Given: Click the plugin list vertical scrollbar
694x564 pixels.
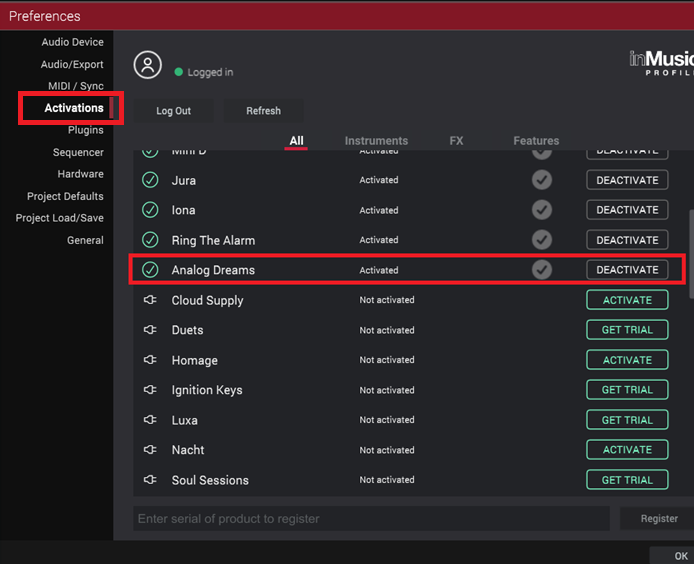Looking at the screenshot, I should [691, 255].
